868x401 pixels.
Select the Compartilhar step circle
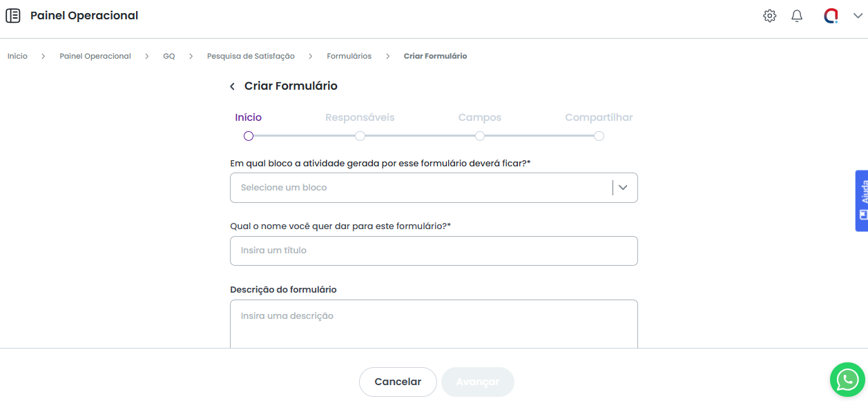(599, 136)
